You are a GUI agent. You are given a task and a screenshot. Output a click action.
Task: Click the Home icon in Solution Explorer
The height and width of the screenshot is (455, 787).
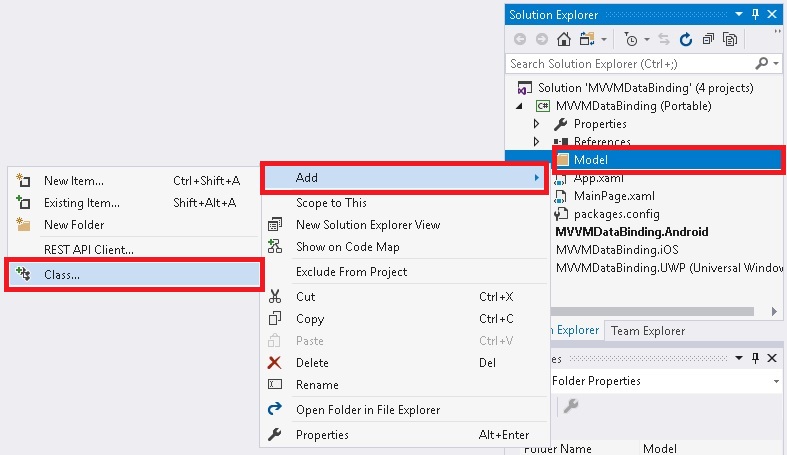pos(564,40)
